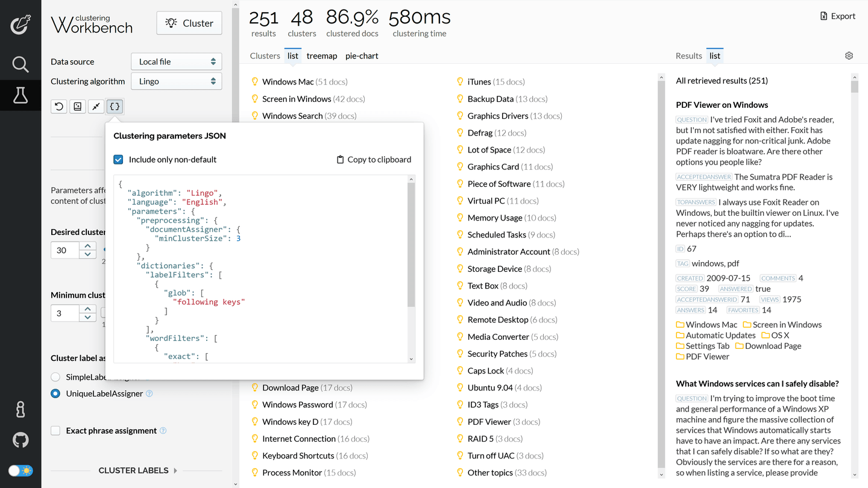Uncheck Include only non-default
The height and width of the screenshot is (488, 868).
point(118,159)
